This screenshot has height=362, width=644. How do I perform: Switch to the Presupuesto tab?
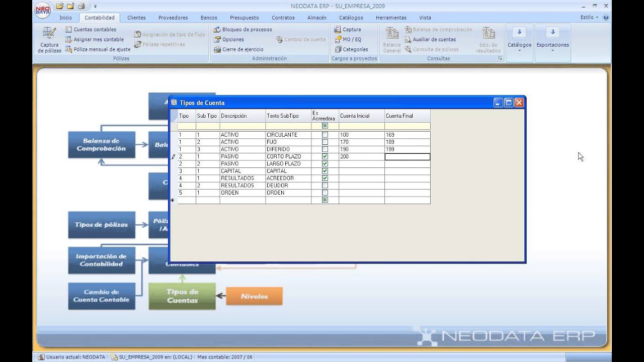tap(245, 18)
